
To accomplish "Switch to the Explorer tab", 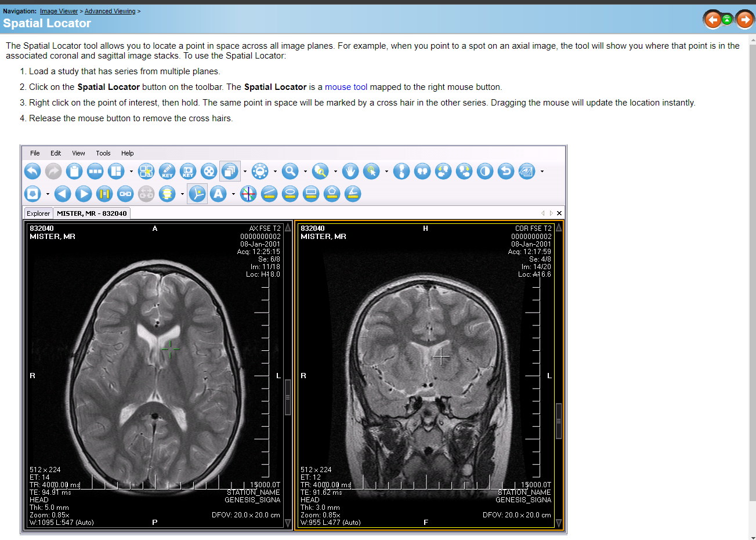I will point(38,213).
